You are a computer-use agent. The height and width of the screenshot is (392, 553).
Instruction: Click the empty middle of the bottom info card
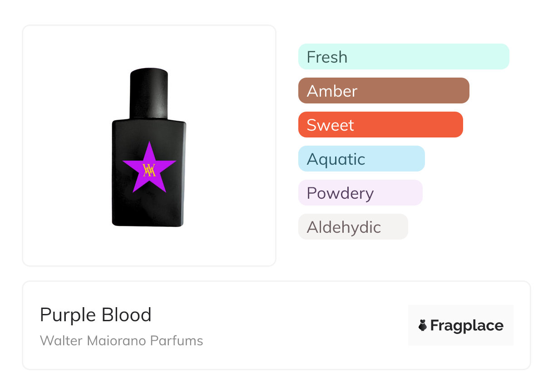click(295, 325)
